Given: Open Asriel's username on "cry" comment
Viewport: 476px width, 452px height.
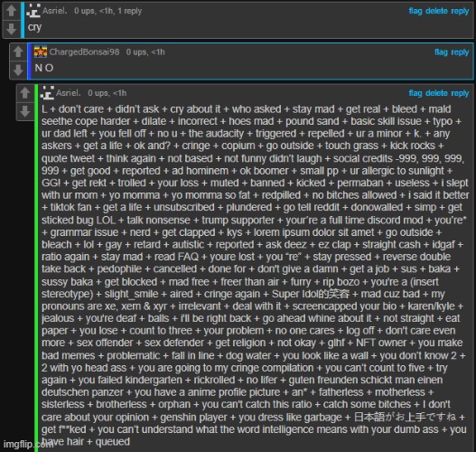Looking at the screenshot, I should tap(54, 11).
